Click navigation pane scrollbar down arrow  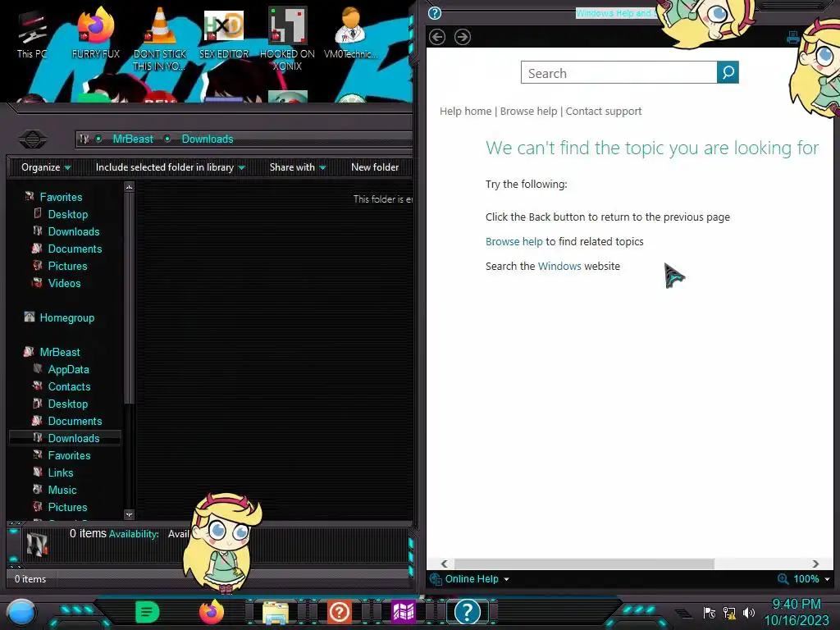129,514
